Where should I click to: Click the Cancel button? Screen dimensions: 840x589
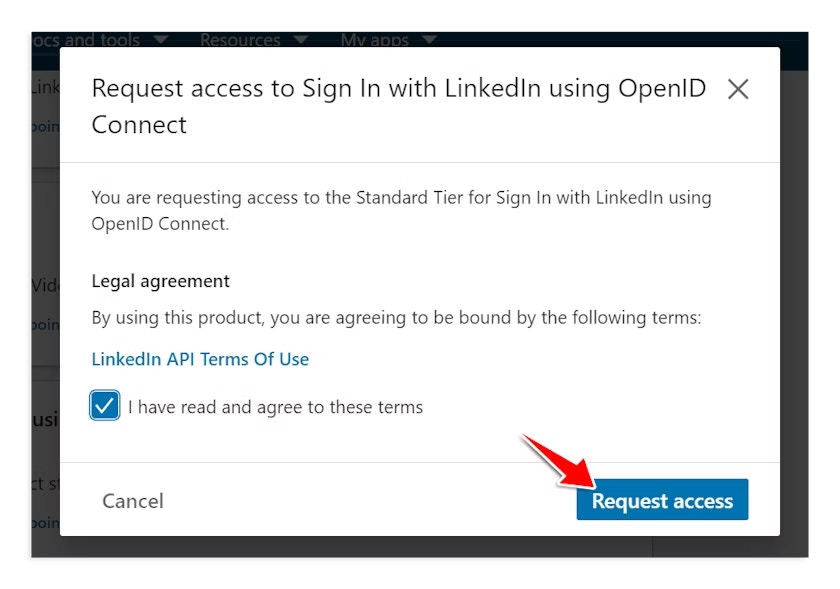pyautogui.click(x=132, y=501)
